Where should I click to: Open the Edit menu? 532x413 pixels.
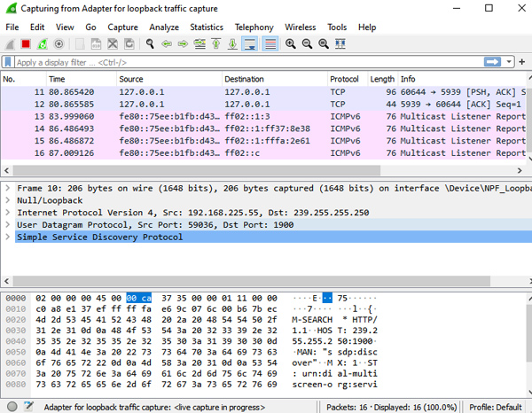tap(37, 27)
